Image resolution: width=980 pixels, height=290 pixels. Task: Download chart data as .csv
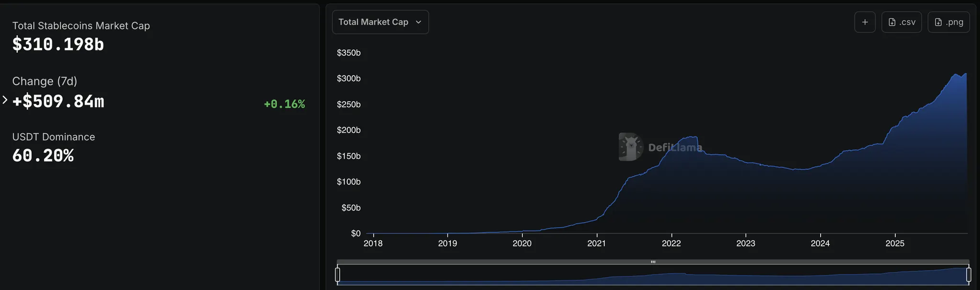(902, 22)
